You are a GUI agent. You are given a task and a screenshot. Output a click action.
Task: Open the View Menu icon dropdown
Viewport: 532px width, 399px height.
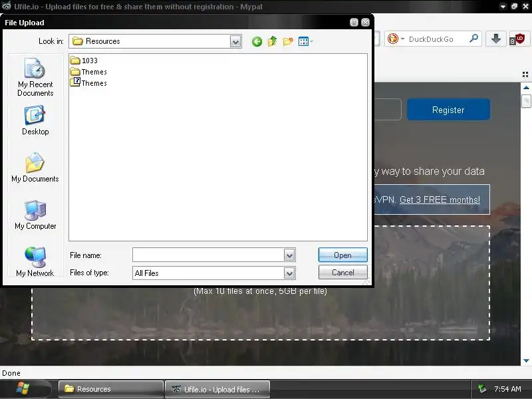(306, 41)
